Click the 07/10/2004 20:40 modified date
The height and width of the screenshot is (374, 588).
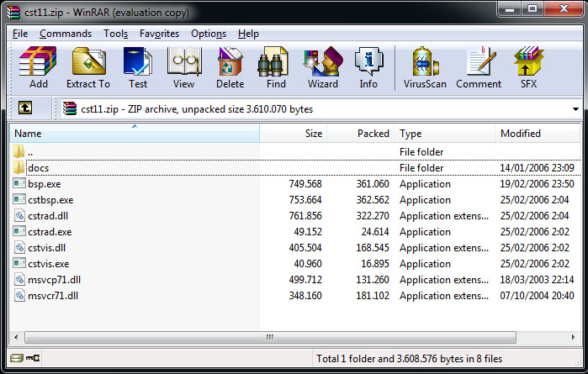pos(537,296)
